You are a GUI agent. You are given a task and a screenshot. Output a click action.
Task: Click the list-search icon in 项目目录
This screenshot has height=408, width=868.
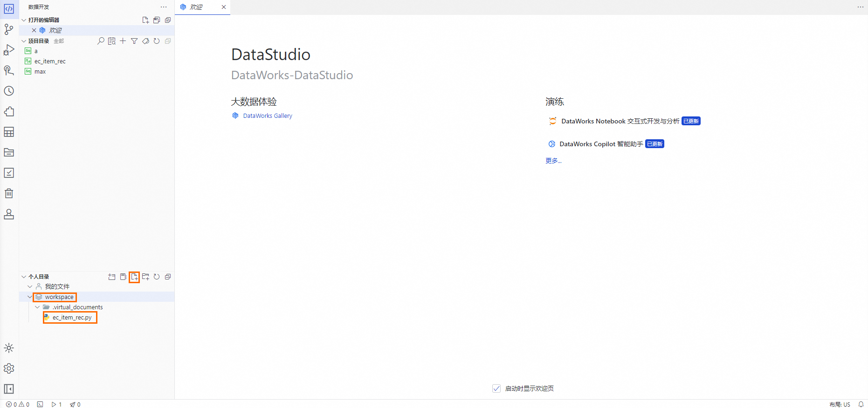point(112,41)
